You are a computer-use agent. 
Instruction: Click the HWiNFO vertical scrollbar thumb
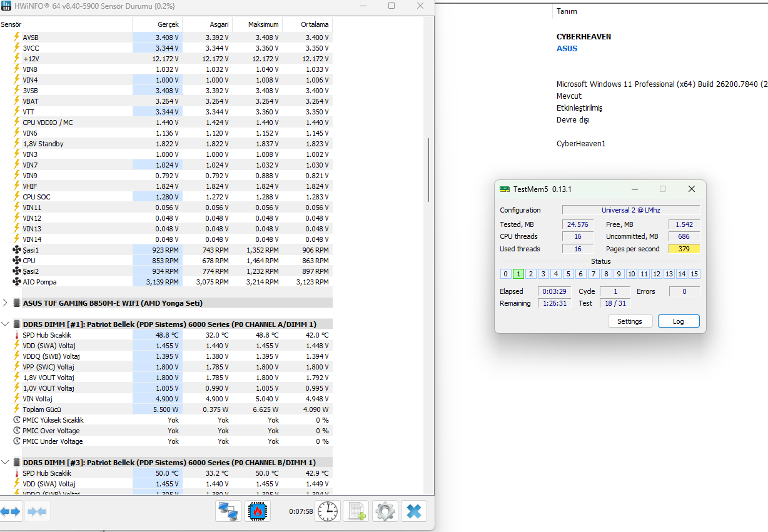pyautogui.click(x=428, y=169)
